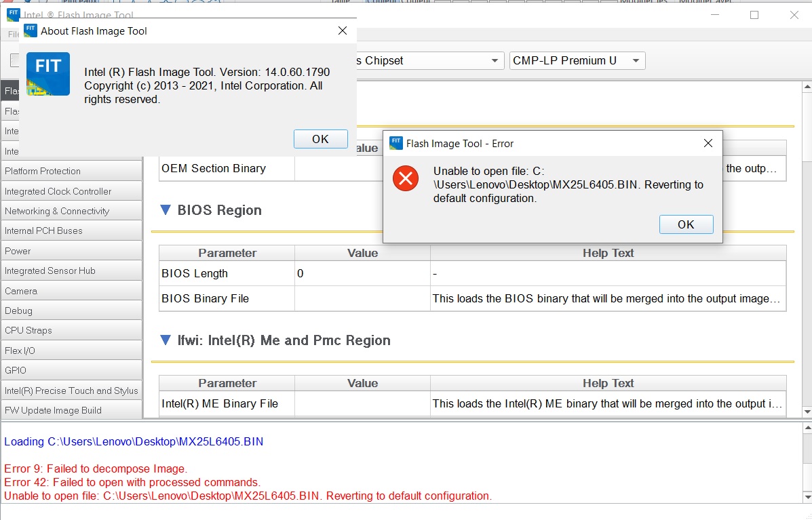Click the red error icon in Error dialog

[406, 178]
